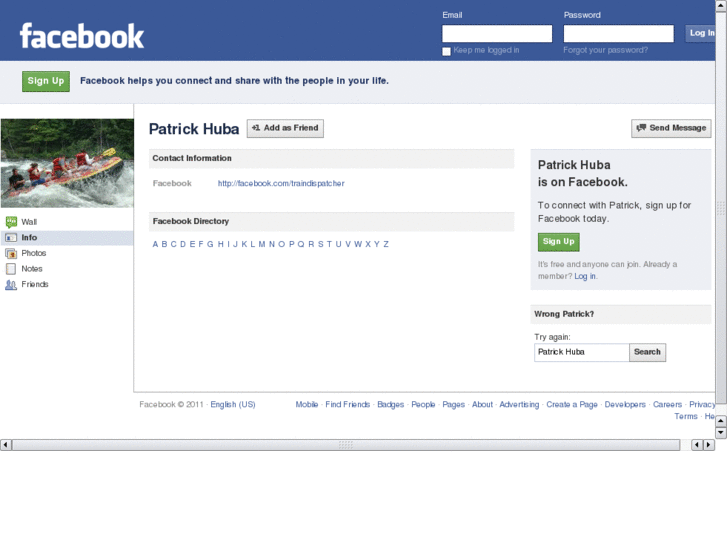Open the Find Friends footer link

[x=348, y=404]
